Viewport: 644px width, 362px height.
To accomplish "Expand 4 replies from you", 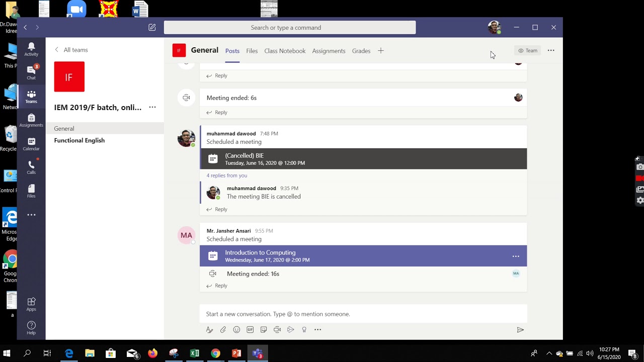I will [227, 175].
